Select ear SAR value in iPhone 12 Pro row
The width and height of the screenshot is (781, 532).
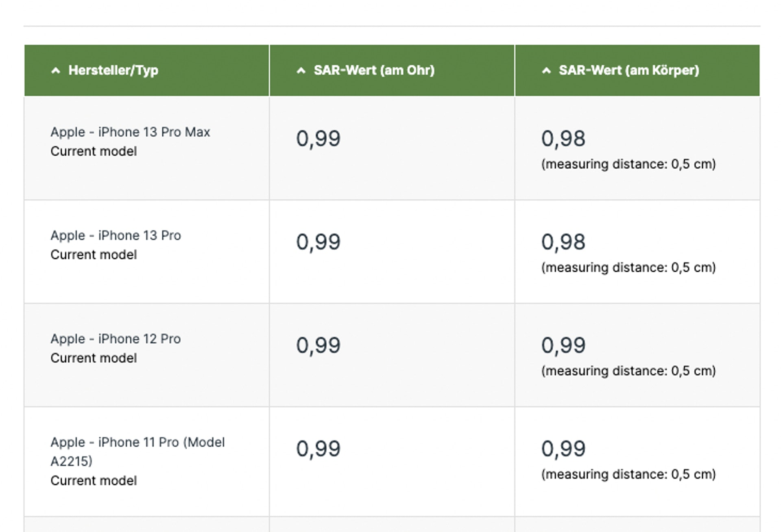click(x=318, y=345)
